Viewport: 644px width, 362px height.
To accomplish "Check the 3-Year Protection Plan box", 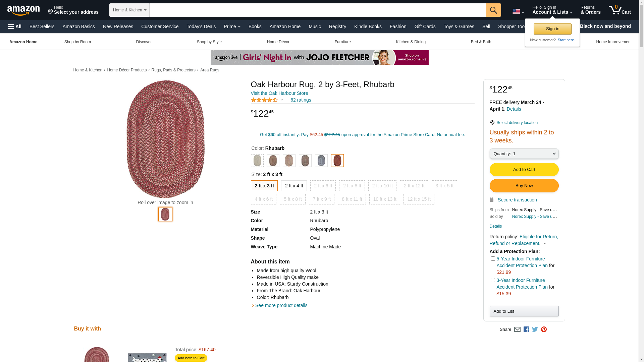I will pos(493,280).
